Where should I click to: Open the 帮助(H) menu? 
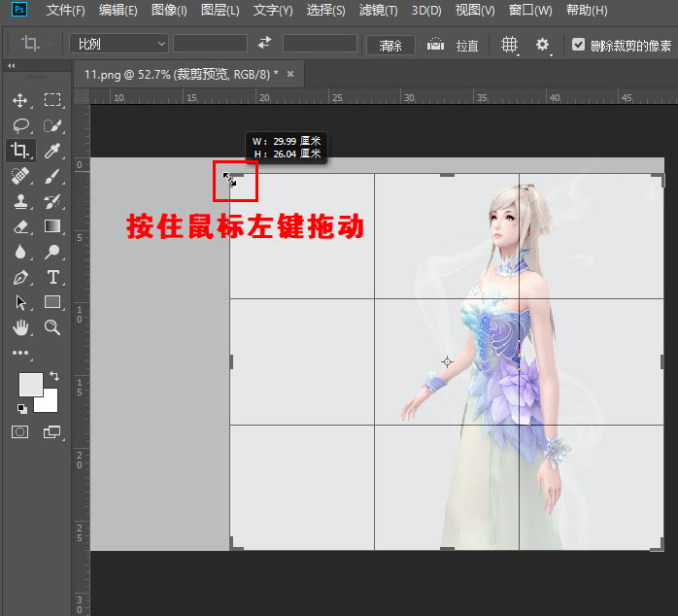pyautogui.click(x=587, y=10)
